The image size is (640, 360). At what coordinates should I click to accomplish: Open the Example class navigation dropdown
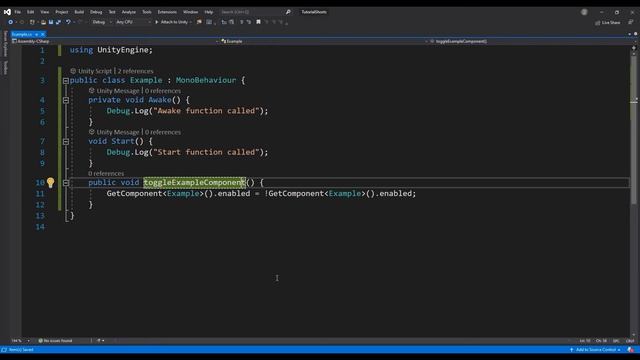coord(324,41)
